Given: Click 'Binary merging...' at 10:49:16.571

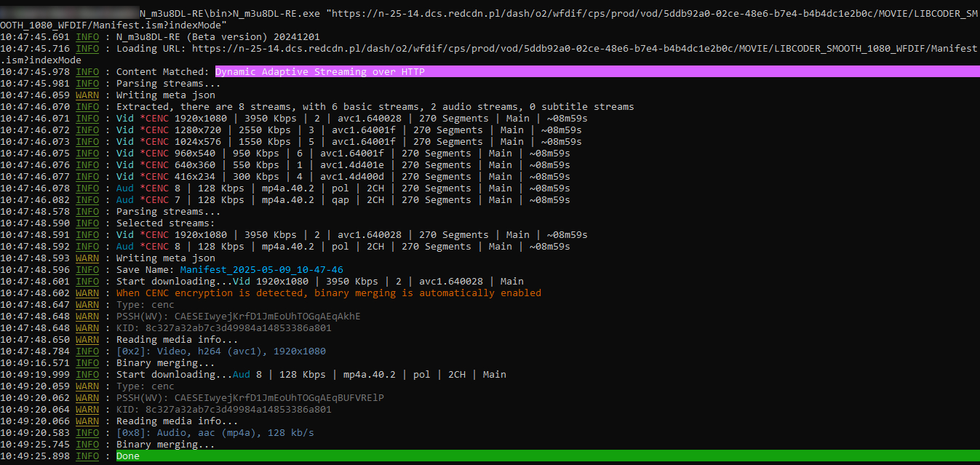Looking at the screenshot, I should (166, 363).
